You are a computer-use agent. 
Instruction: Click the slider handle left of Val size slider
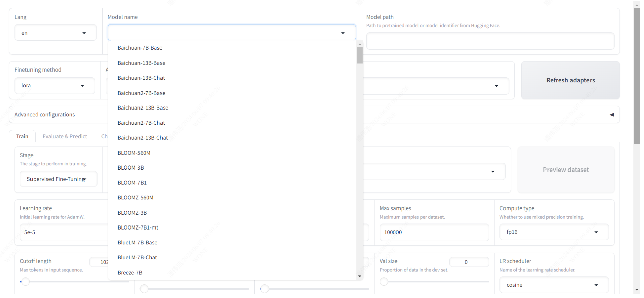[x=265, y=289]
